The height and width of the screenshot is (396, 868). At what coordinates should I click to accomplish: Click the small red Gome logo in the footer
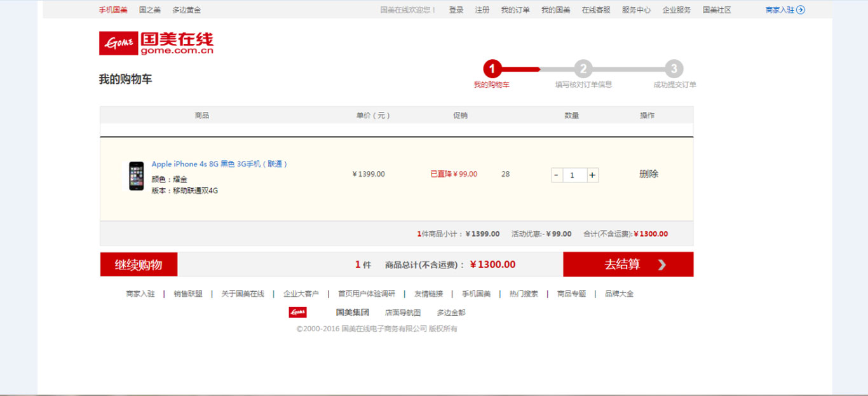(x=297, y=312)
